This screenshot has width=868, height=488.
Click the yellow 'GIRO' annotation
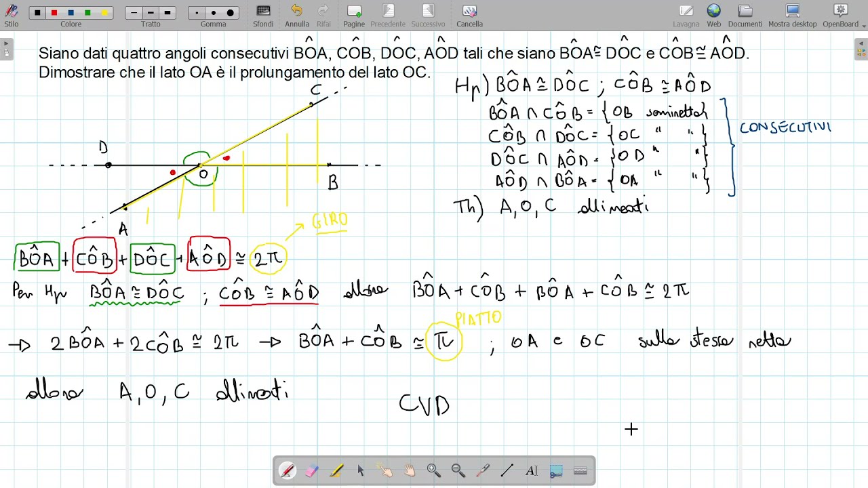coord(330,221)
